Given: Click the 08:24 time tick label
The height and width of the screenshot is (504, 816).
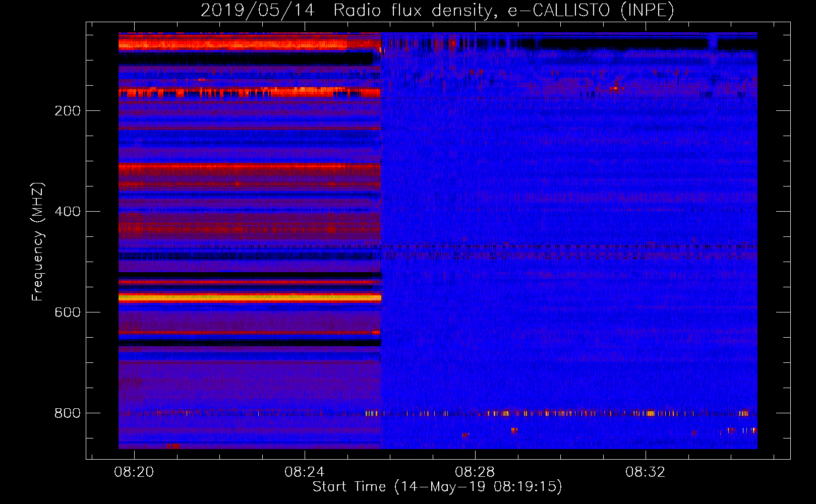Looking at the screenshot, I should point(304,472).
